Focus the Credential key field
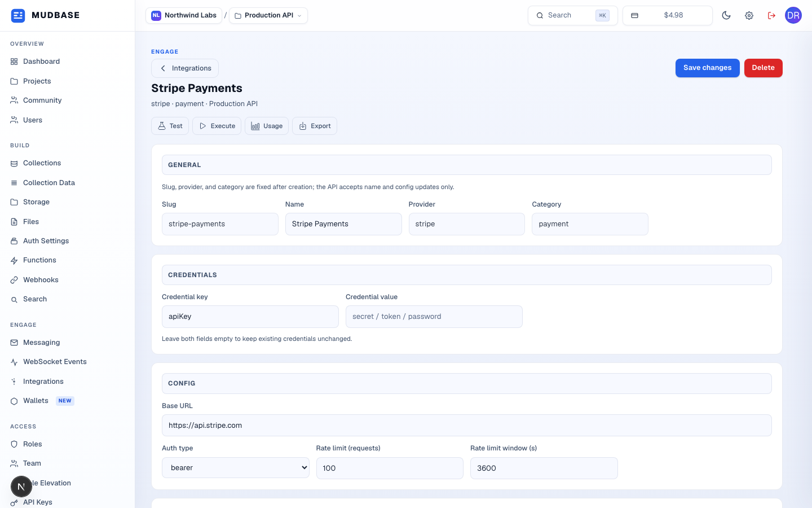Viewport: 812px width, 508px height. pos(250,317)
